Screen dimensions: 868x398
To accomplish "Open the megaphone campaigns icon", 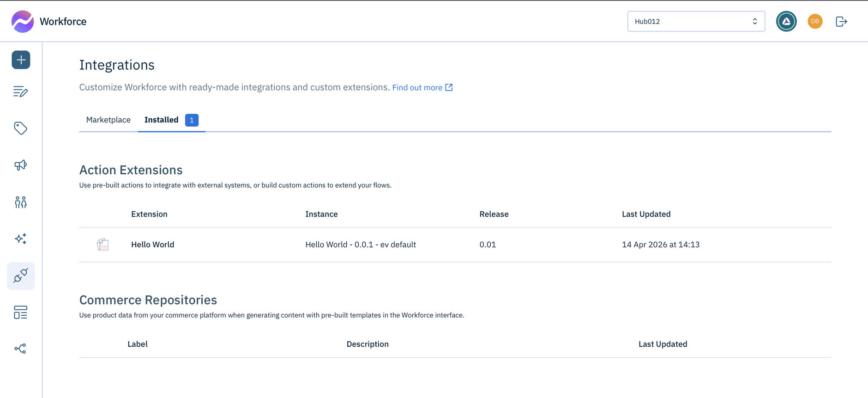I will point(20,165).
